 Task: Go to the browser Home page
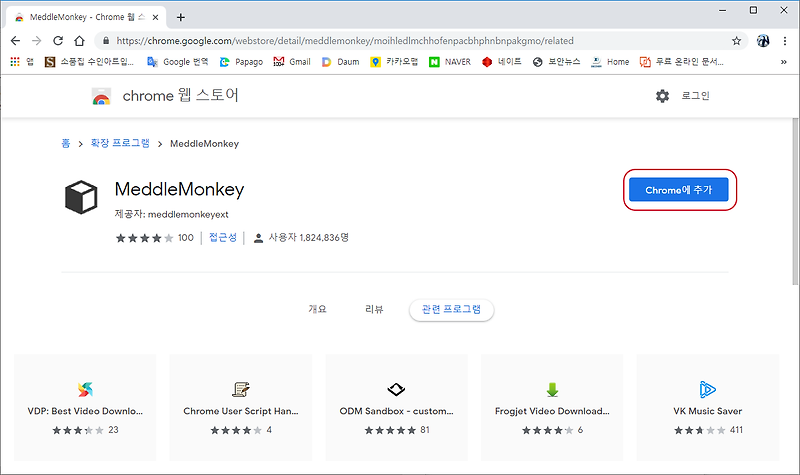[79, 41]
